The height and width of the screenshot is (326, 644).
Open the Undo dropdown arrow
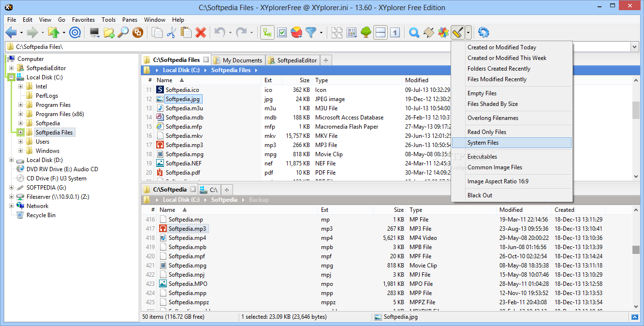(x=230, y=33)
